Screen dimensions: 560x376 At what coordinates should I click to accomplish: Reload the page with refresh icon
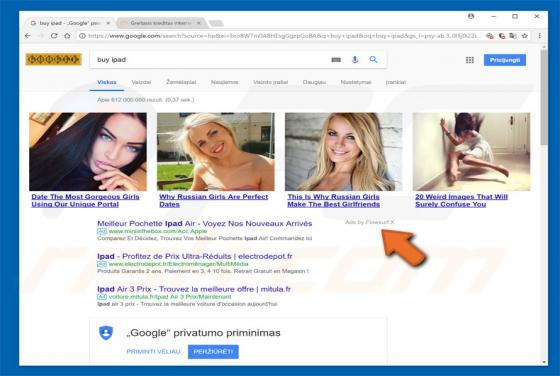(x=54, y=36)
